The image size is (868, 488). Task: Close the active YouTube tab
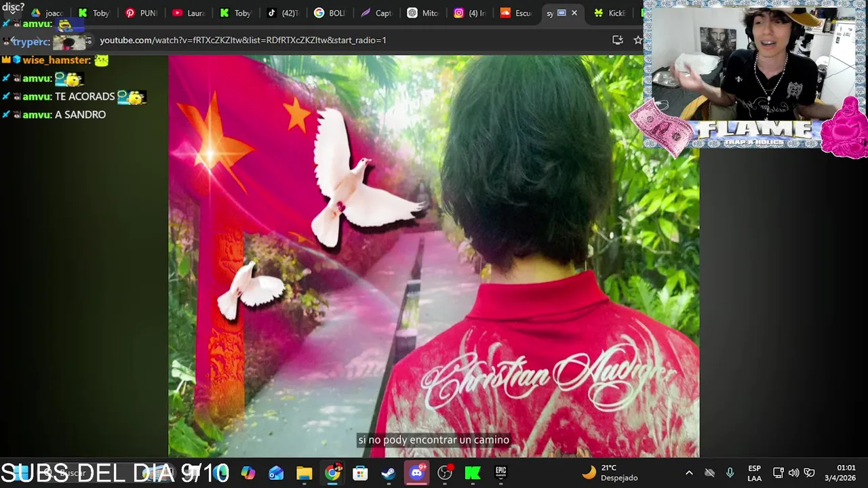point(574,13)
